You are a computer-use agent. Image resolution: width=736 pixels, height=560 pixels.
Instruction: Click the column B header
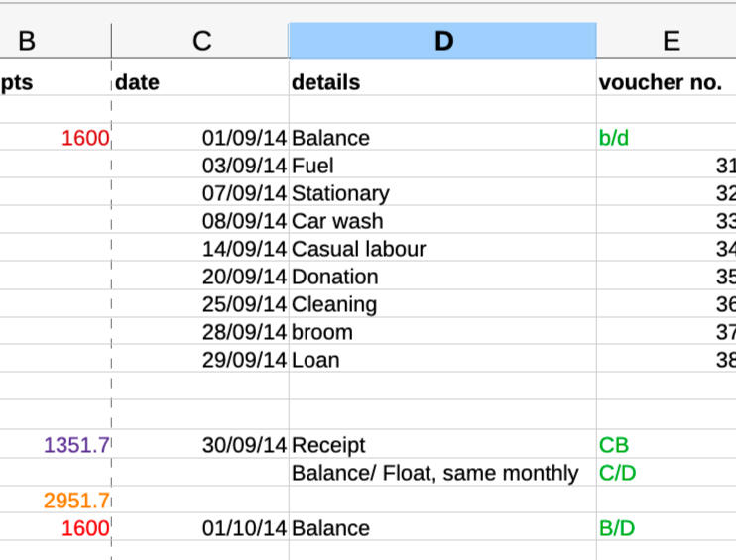coord(27,41)
